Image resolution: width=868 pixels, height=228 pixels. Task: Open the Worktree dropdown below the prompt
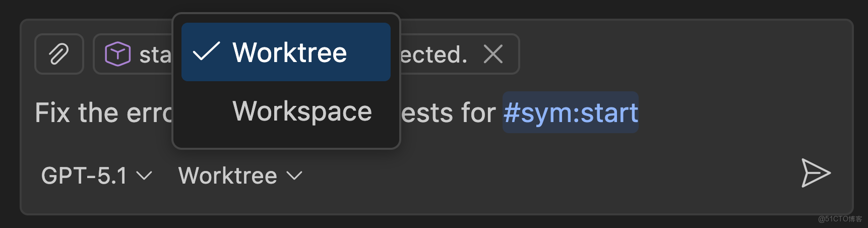click(228, 176)
